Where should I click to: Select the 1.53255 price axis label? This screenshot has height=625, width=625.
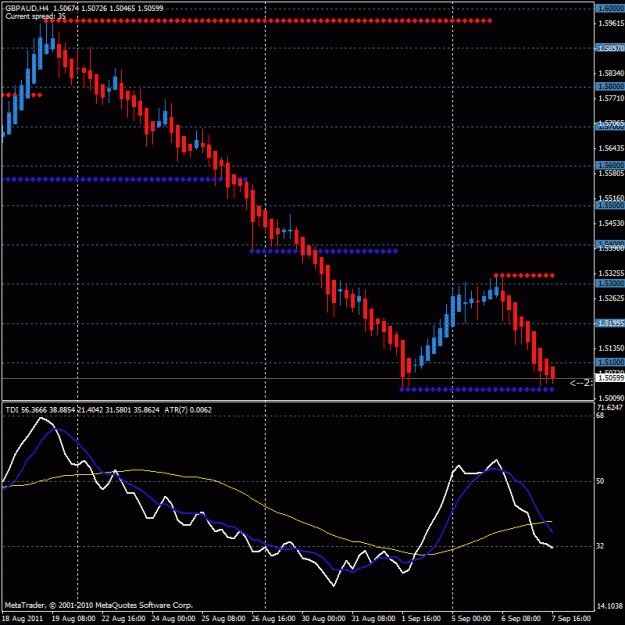pos(611,273)
